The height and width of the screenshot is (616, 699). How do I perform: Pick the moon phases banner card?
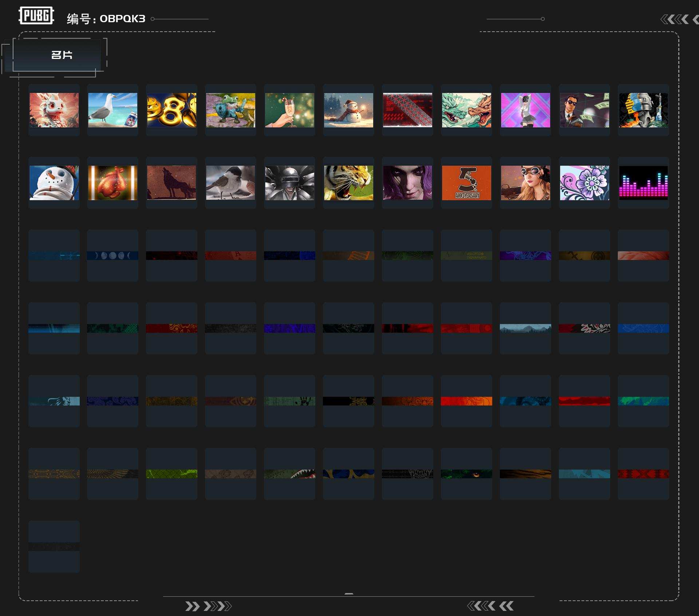pyautogui.click(x=113, y=255)
